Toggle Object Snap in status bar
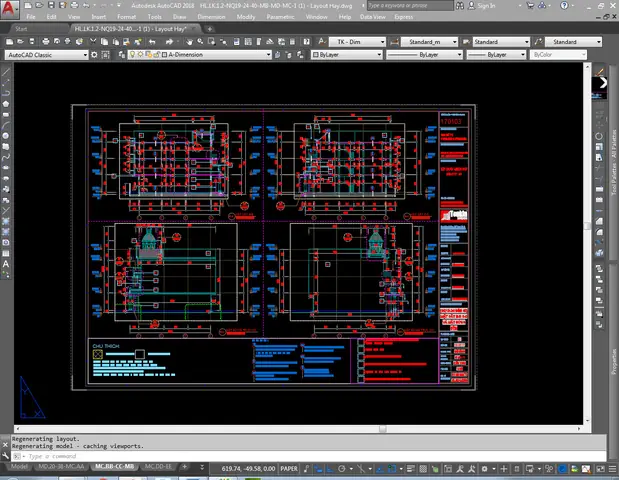The image size is (619, 480). [392, 469]
